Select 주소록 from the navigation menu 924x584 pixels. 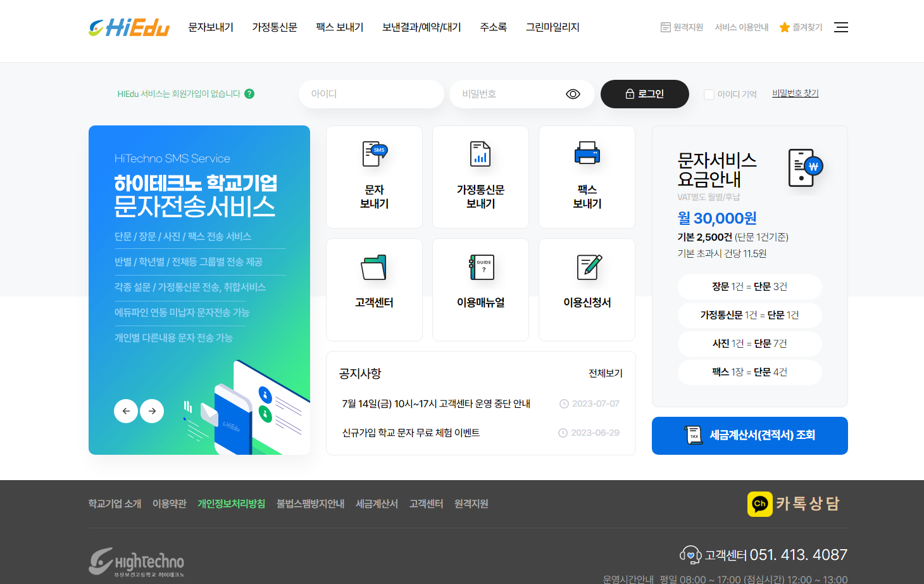pyautogui.click(x=493, y=27)
